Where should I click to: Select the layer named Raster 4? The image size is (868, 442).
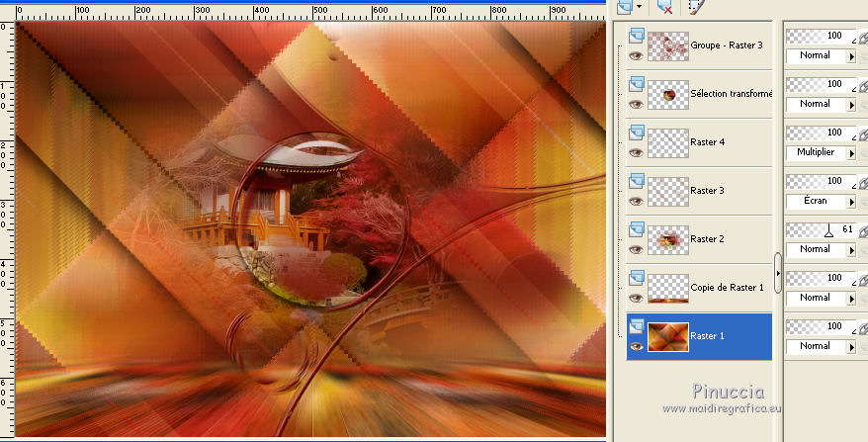pos(708,142)
